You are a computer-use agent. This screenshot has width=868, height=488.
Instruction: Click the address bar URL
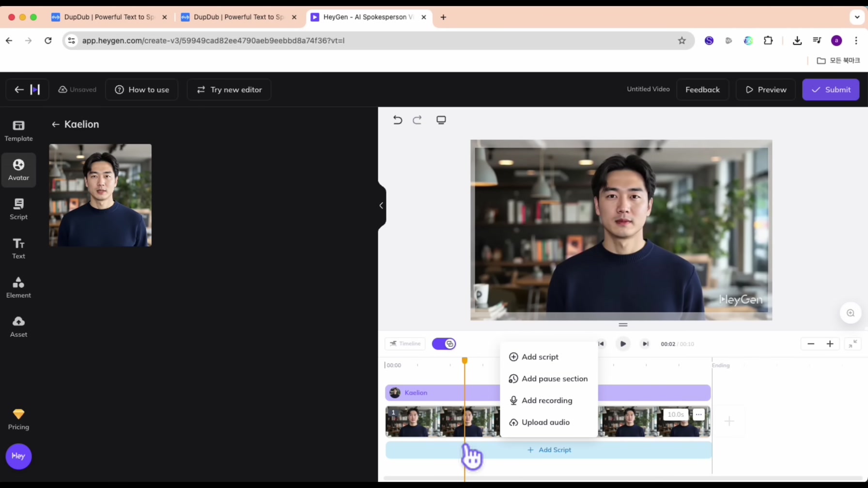214,41
